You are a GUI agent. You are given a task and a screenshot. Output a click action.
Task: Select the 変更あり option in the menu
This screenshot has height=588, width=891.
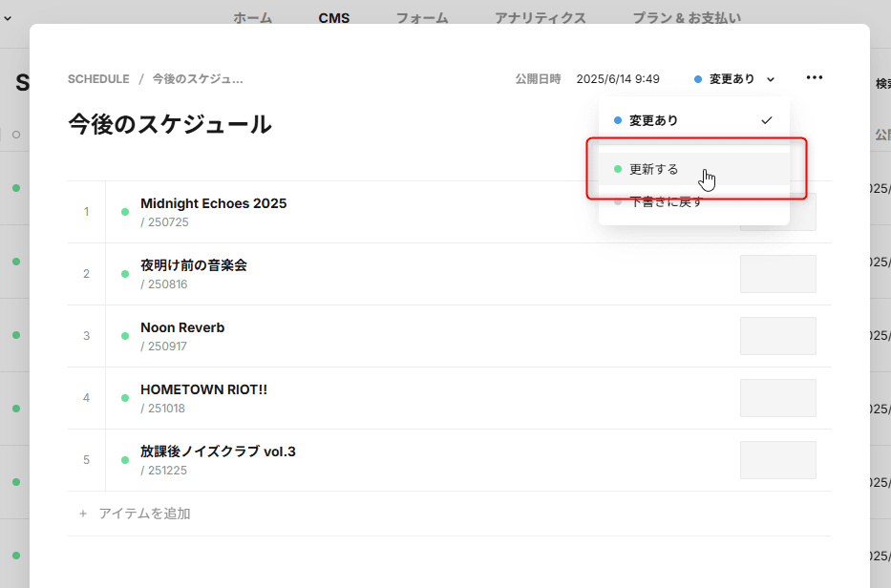click(x=654, y=121)
